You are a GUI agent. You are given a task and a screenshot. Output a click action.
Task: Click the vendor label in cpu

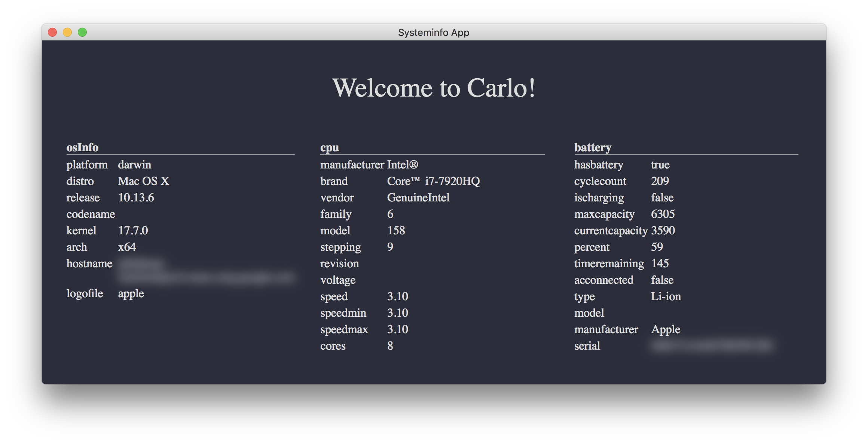(337, 198)
